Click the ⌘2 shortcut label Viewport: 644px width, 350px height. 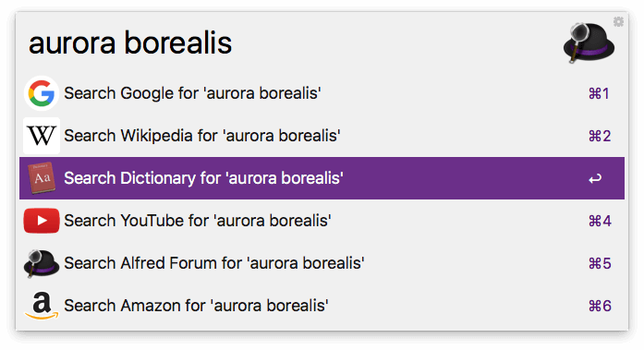(x=600, y=136)
